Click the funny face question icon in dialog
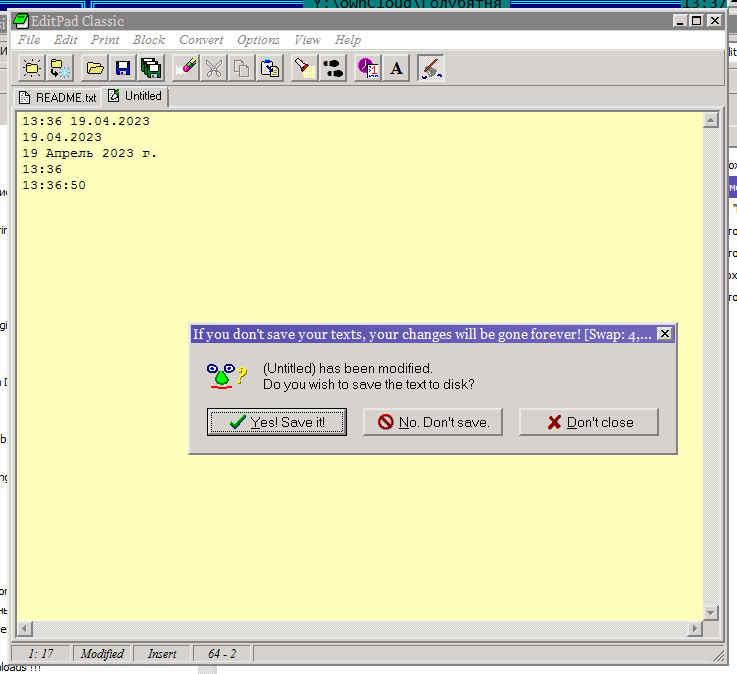 click(x=227, y=376)
